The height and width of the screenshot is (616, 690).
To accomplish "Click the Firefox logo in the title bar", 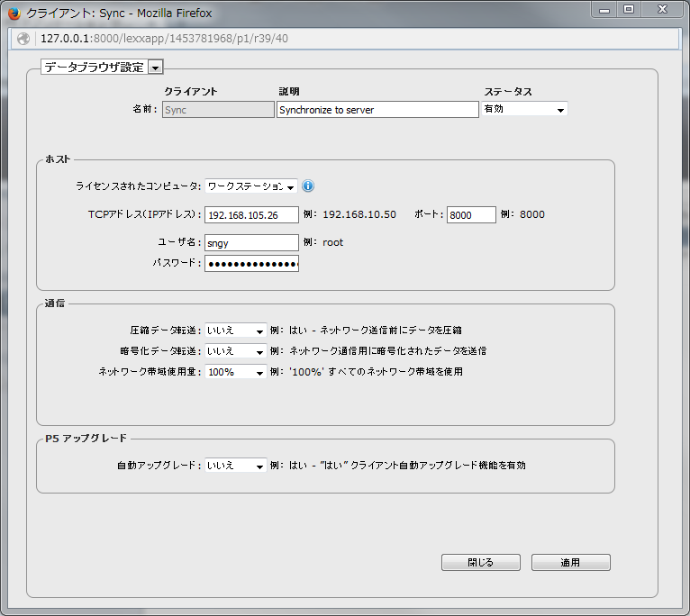I will pos(14,14).
